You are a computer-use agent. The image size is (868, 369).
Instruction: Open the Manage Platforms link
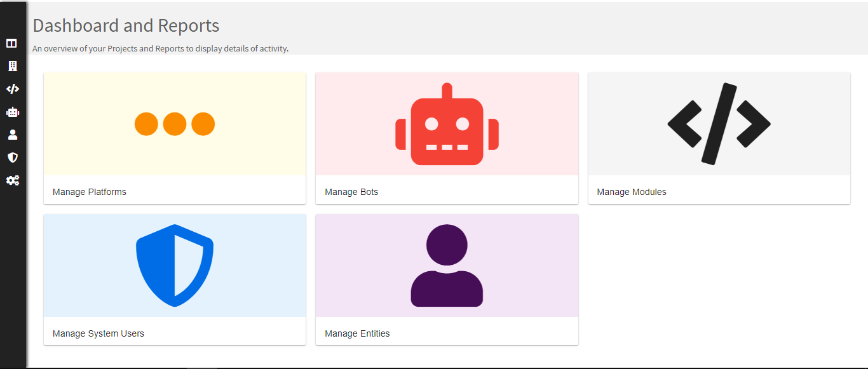pos(90,192)
